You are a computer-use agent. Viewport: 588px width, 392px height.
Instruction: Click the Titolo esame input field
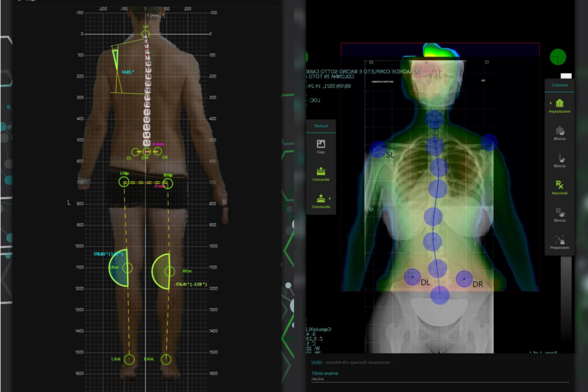[439, 379]
